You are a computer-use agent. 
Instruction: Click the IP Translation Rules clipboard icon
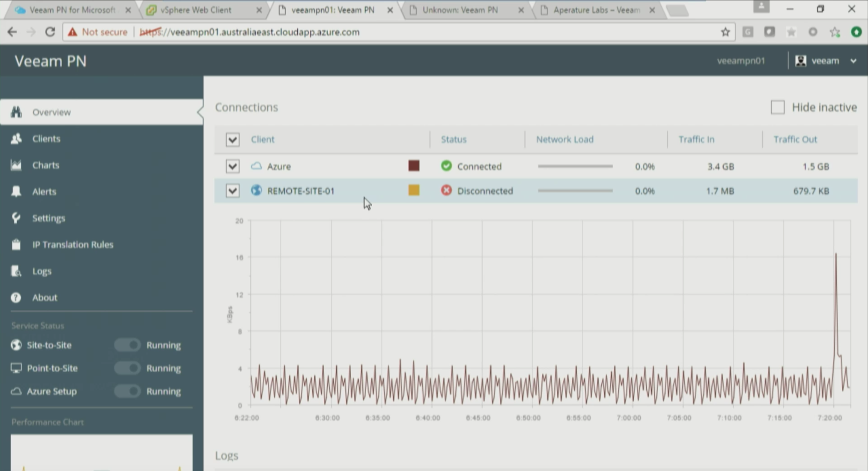click(16, 245)
